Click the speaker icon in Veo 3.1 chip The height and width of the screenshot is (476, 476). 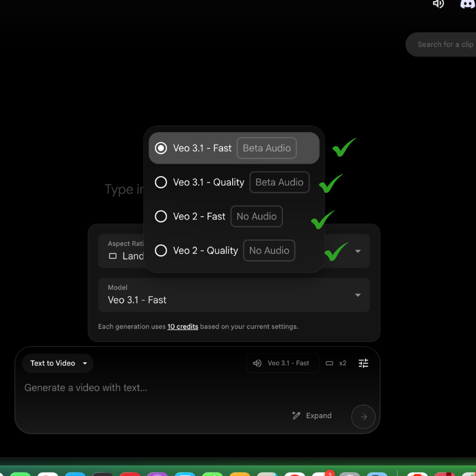pyautogui.click(x=257, y=363)
